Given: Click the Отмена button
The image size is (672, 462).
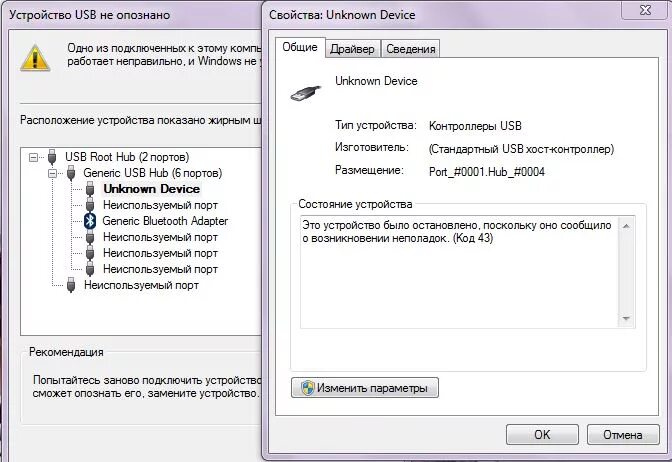Looking at the screenshot, I should click(x=623, y=435).
